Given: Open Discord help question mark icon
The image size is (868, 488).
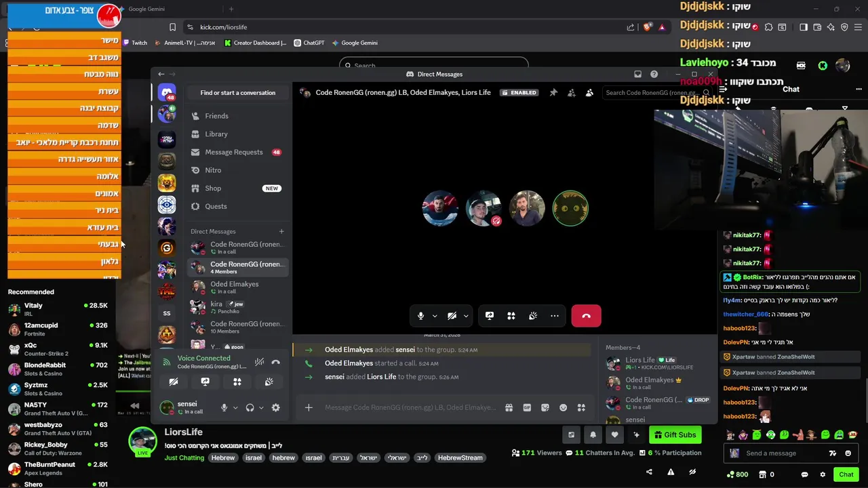Looking at the screenshot, I should (654, 74).
